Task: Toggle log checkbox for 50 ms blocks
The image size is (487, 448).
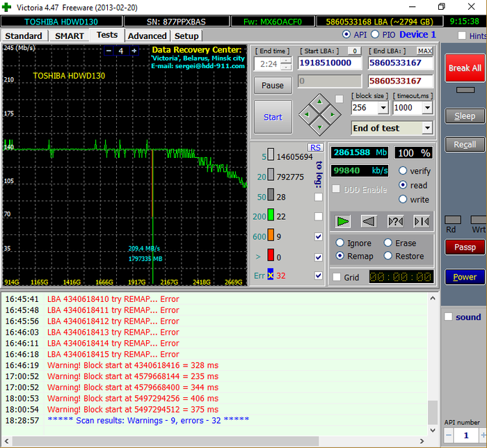Action: 319,197
